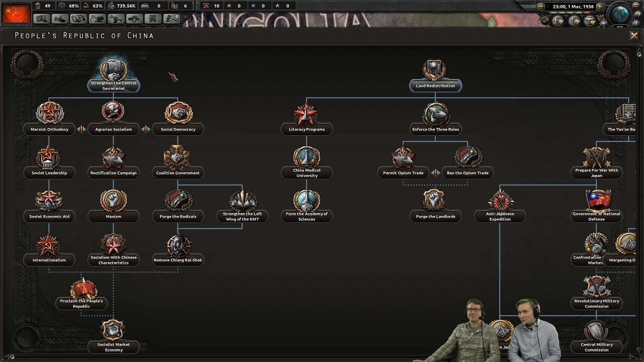
Task: Open the Recruit and Deploy tank tab
Action: (x=134, y=19)
